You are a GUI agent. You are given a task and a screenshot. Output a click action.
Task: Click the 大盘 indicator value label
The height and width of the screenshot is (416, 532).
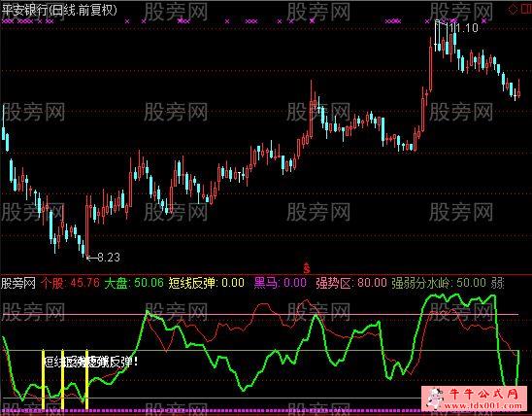coord(134,283)
